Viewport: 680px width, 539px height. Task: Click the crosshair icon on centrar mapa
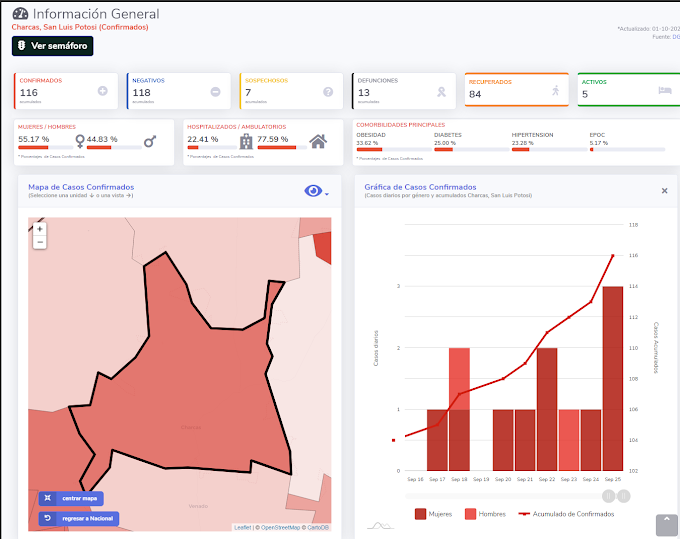(x=48, y=498)
